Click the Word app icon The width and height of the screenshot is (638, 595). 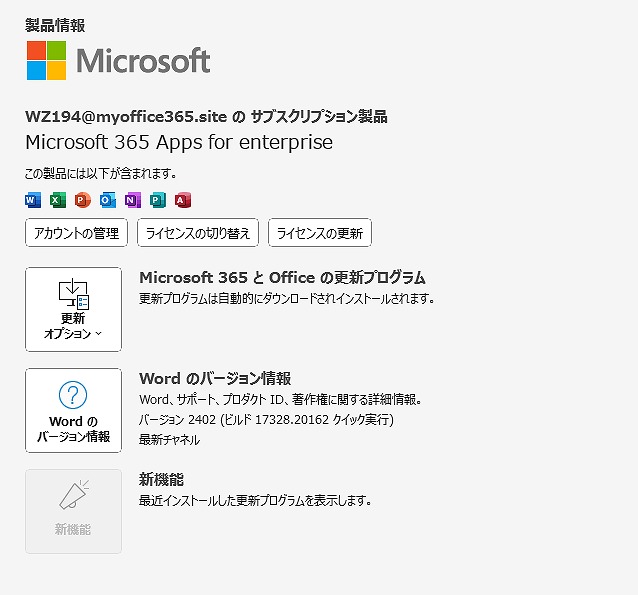33,200
